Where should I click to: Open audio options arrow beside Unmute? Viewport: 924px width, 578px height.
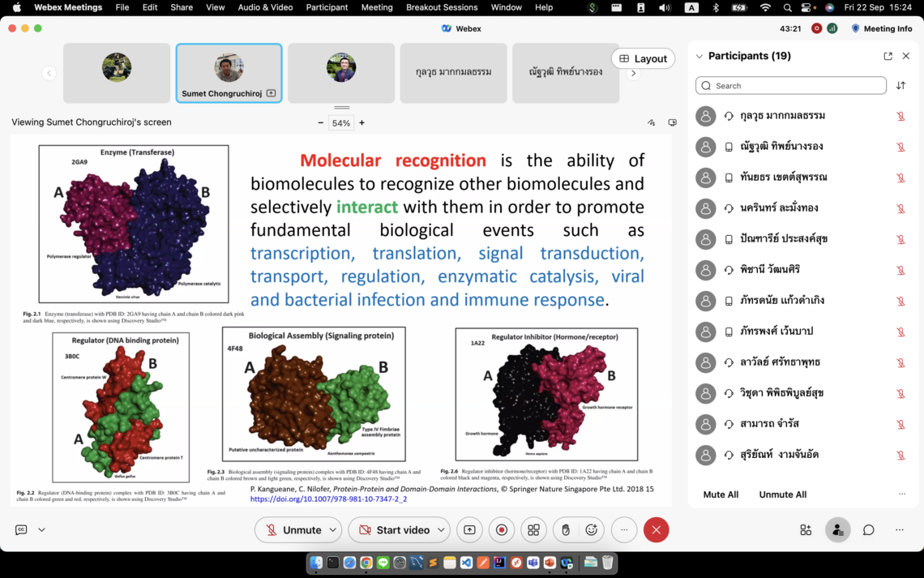coord(332,530)
